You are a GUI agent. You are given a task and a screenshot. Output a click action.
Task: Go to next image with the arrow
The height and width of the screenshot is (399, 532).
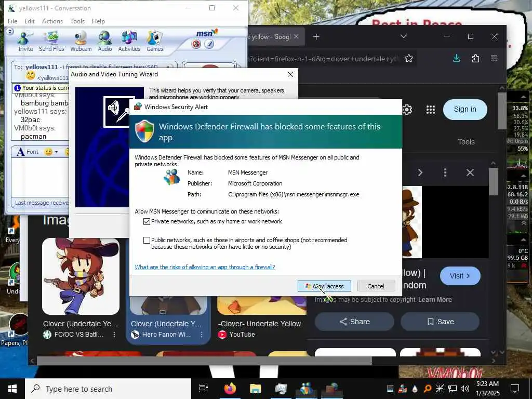point(420,172)
